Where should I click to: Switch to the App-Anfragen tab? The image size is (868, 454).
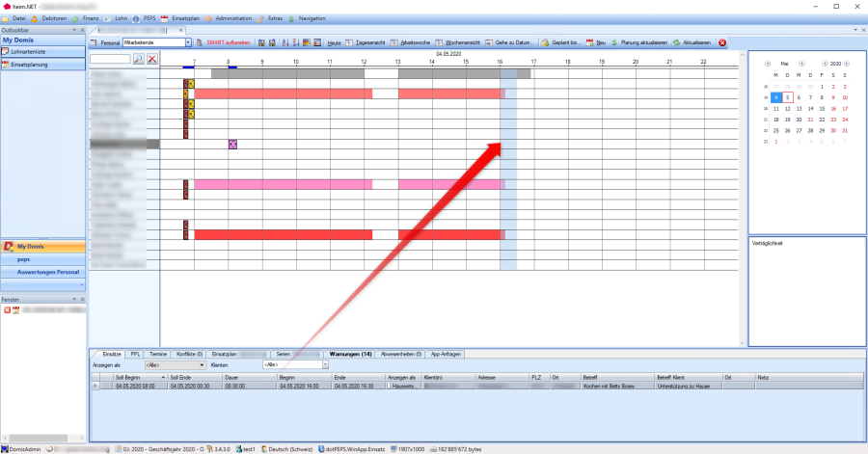tap(446, 354)
